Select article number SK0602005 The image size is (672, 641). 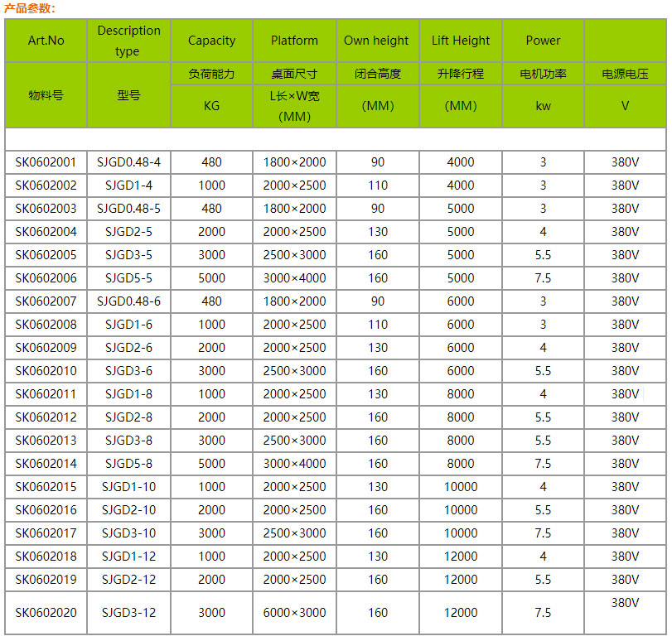point(46,255)
